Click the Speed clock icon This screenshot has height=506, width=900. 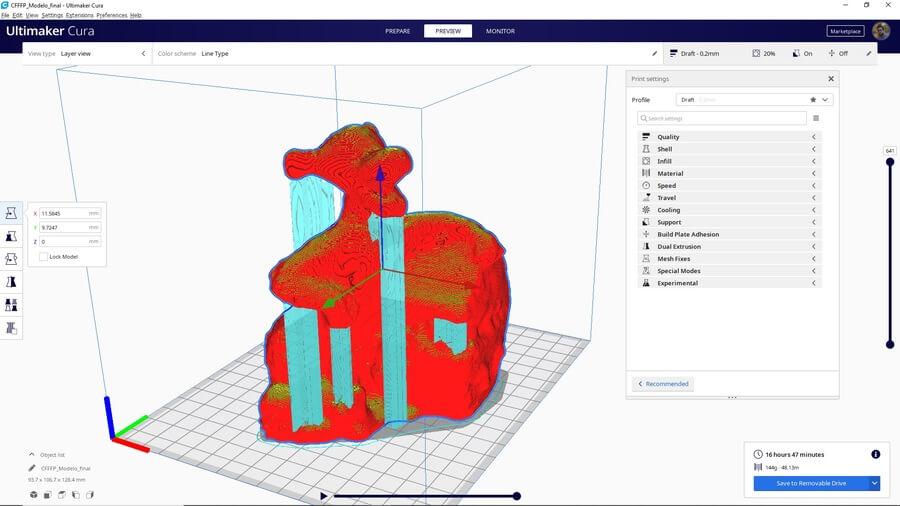pyautogui.click(x=646, y=185)
